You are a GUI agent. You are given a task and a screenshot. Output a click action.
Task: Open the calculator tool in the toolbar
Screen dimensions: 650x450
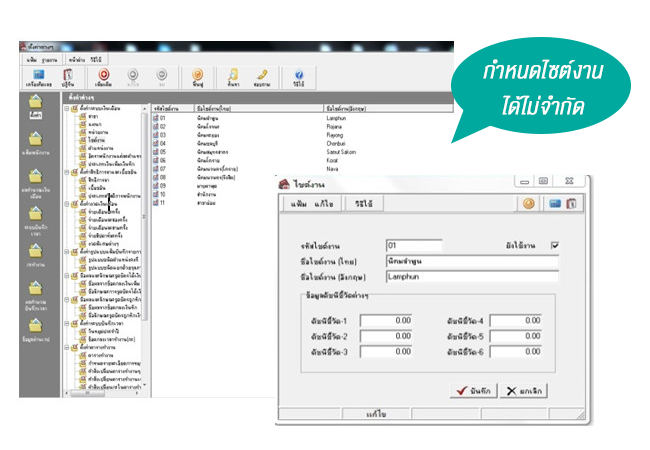point(38,76)
